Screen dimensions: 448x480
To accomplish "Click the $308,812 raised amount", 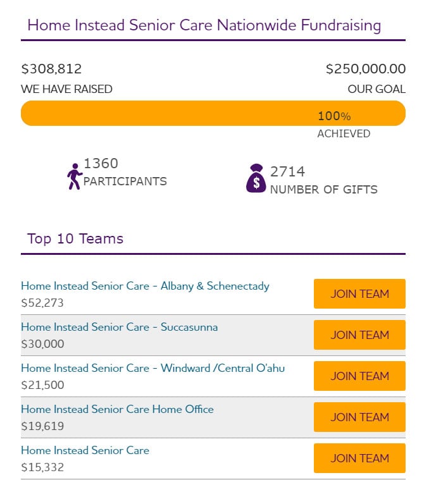I will click(51, 69).
